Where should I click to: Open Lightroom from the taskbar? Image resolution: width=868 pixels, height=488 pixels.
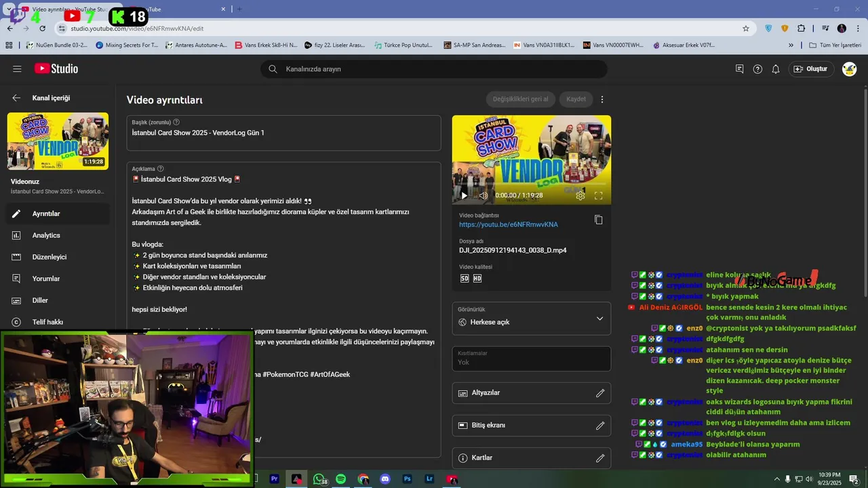pyautogui.click(x=429, y=479)
